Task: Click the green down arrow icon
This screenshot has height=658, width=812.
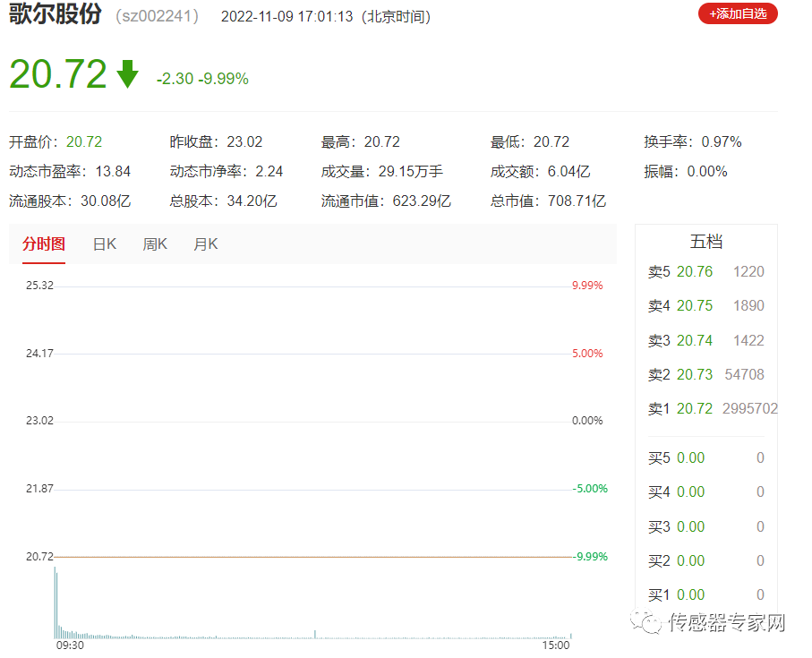Action: (127, 74)
